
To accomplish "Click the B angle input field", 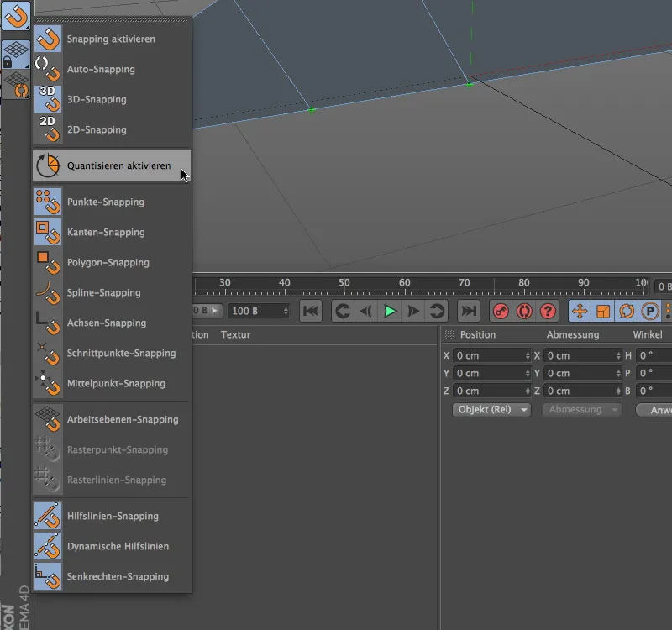I will (654, 391).
